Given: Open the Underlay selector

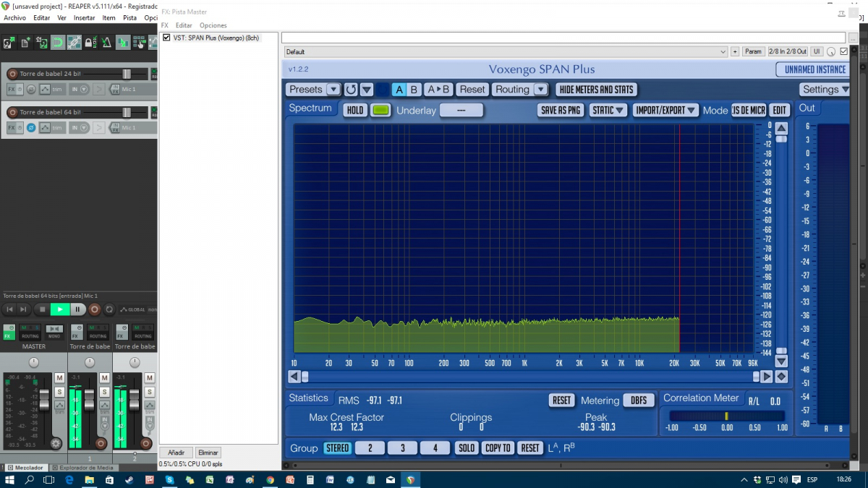Looking at the screenshot, I should point(461,110).
